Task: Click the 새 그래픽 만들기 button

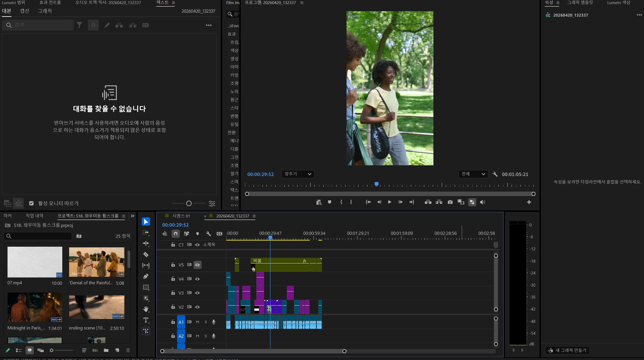Action: click(567, 350)
